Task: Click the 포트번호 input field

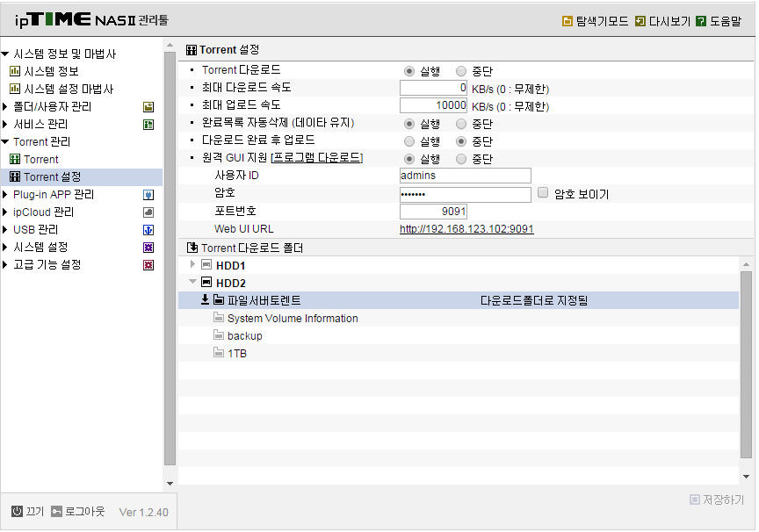Action: 433,212
